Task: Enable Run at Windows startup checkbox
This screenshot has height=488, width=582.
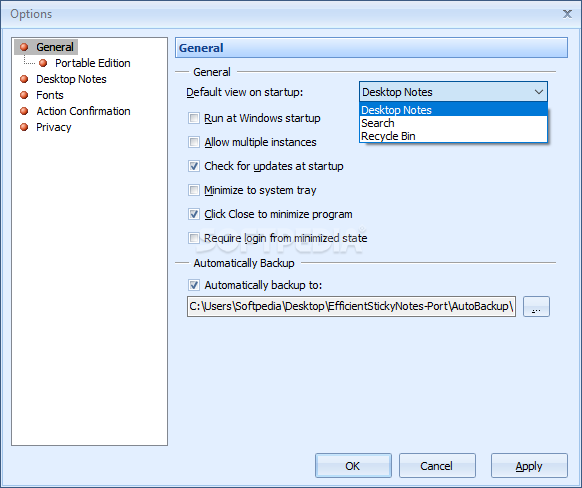Action: [x=194, y=118]
